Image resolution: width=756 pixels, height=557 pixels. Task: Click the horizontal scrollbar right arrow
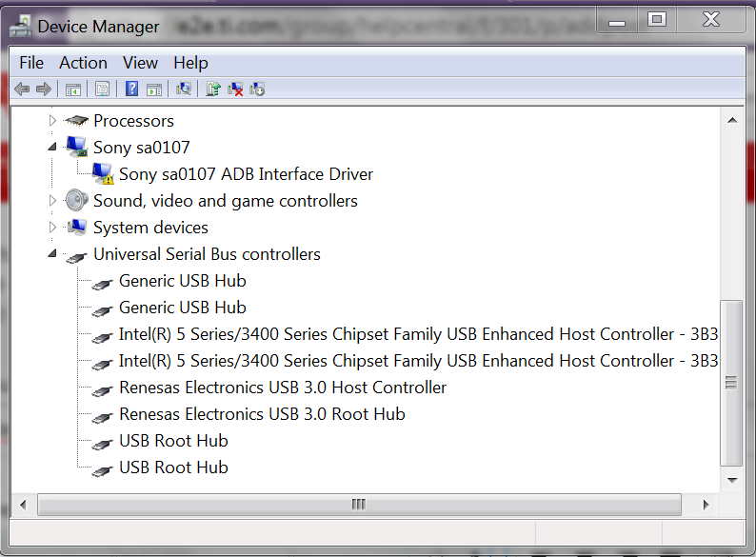click(706, 505)
